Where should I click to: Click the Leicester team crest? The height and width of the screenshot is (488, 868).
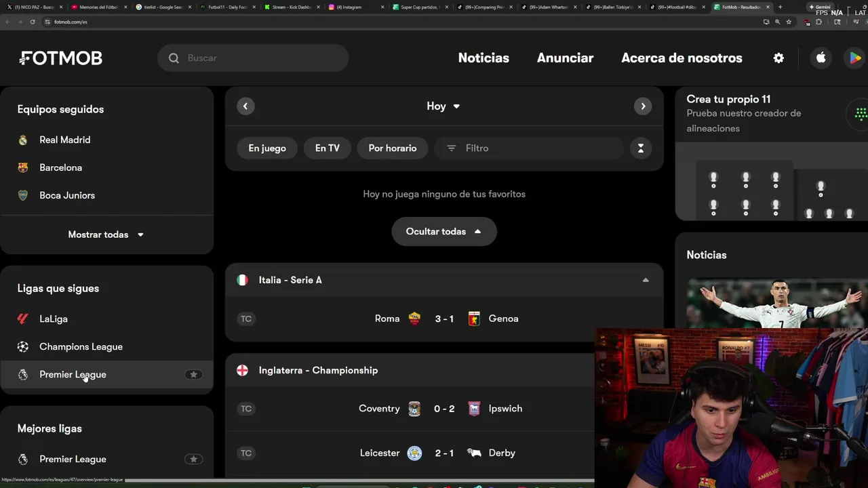(414, 453)
